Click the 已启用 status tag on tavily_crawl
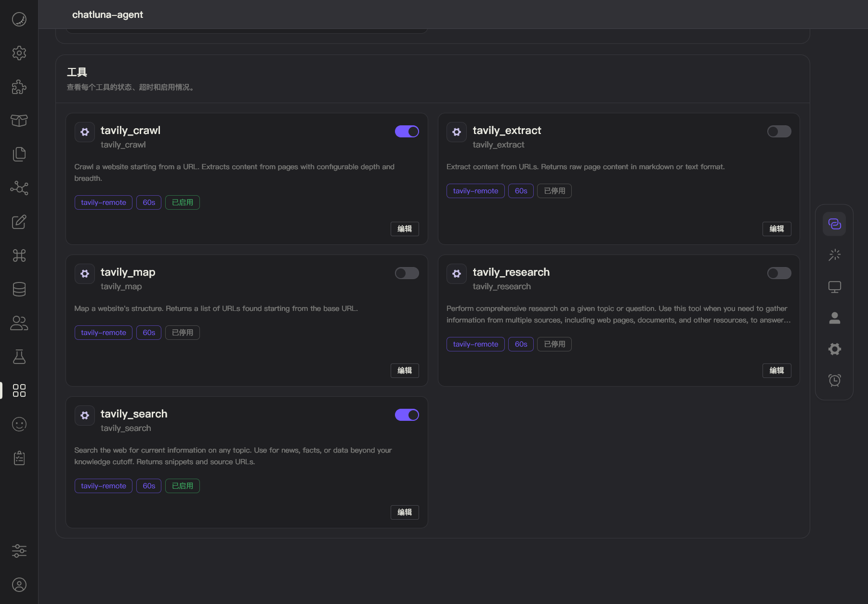This screenshot has height=604, width=868. [183, 202]
